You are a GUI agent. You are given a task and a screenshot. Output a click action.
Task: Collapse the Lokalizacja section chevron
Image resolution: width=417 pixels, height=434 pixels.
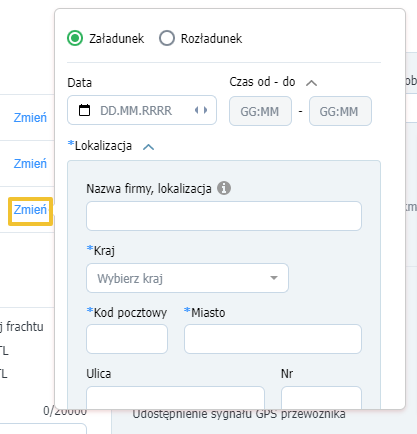148,147
